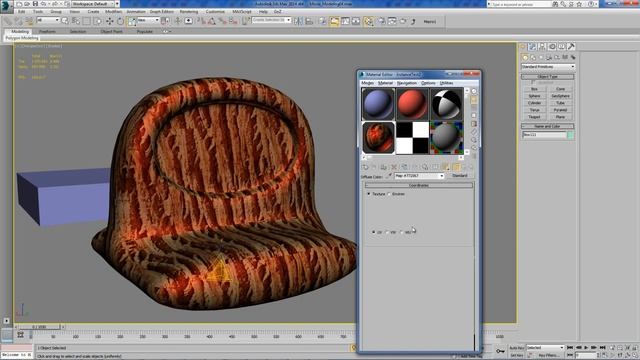Select the VW radio button

pos(387,232)
